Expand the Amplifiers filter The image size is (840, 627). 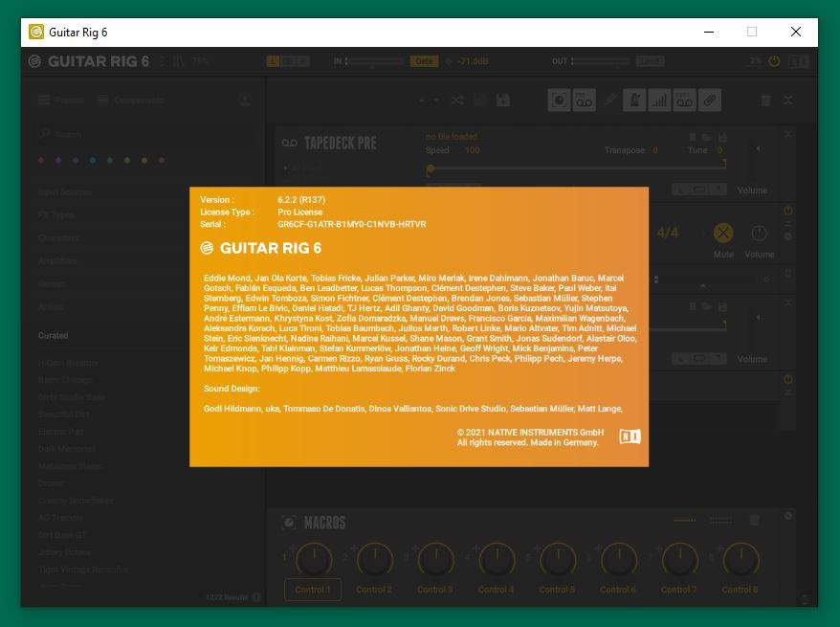pyautogui.click(x=57, y=260)
